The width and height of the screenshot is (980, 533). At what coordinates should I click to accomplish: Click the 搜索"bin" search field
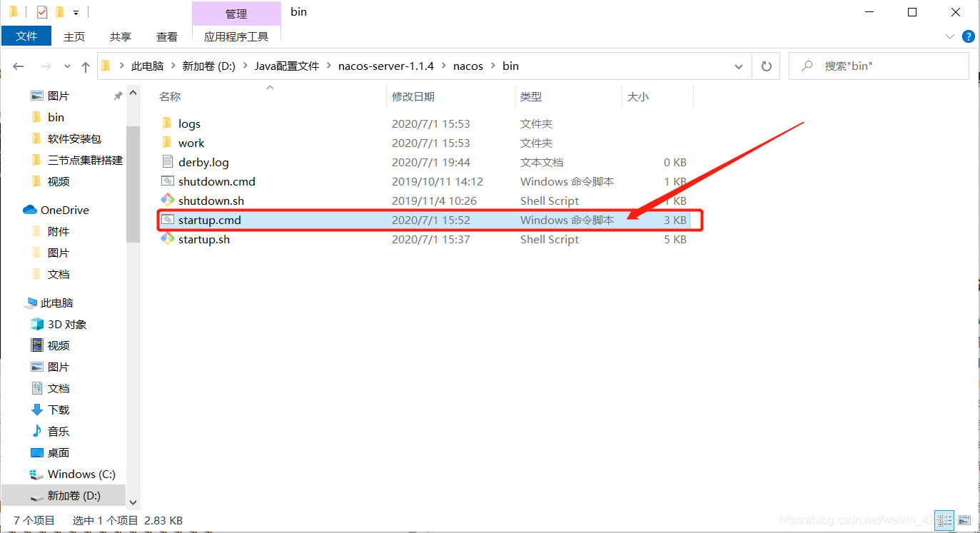tap(879, 66)
